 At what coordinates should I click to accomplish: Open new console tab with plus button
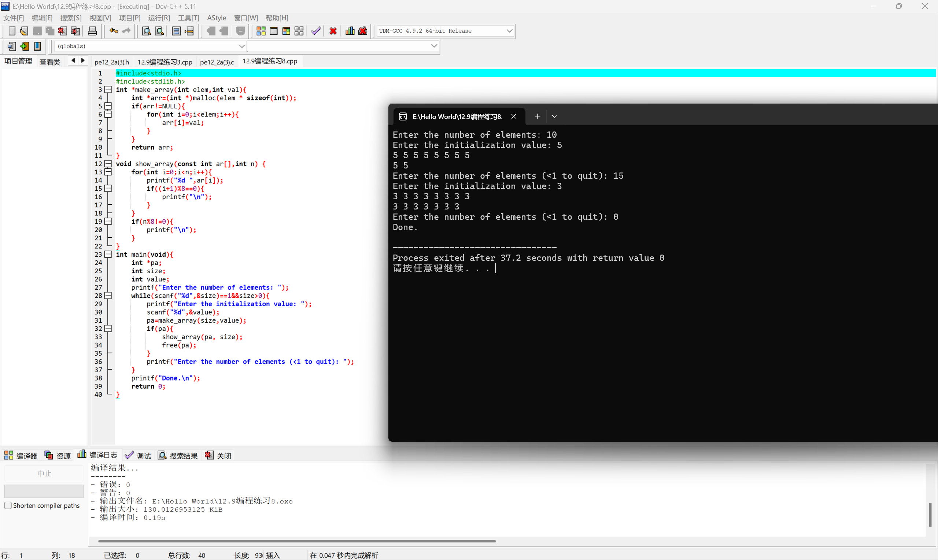(x=538, y=116)
